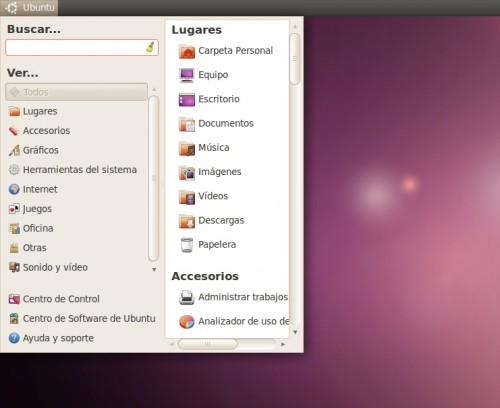Click the Centro de Software de Ubuntu icon
500x408 pixels.
[x=14, y=319]
